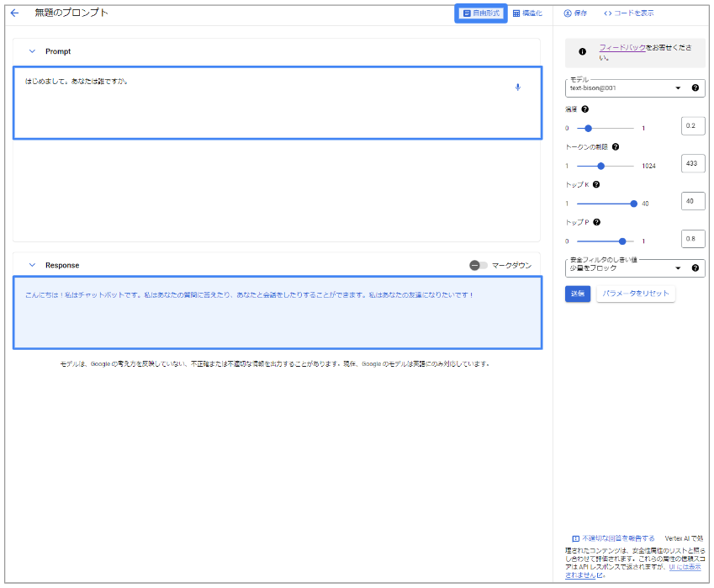Report response via 不適切な回答を報告する
The height and width of the screenshot is (588, 714).
click(x=613, y=538)
